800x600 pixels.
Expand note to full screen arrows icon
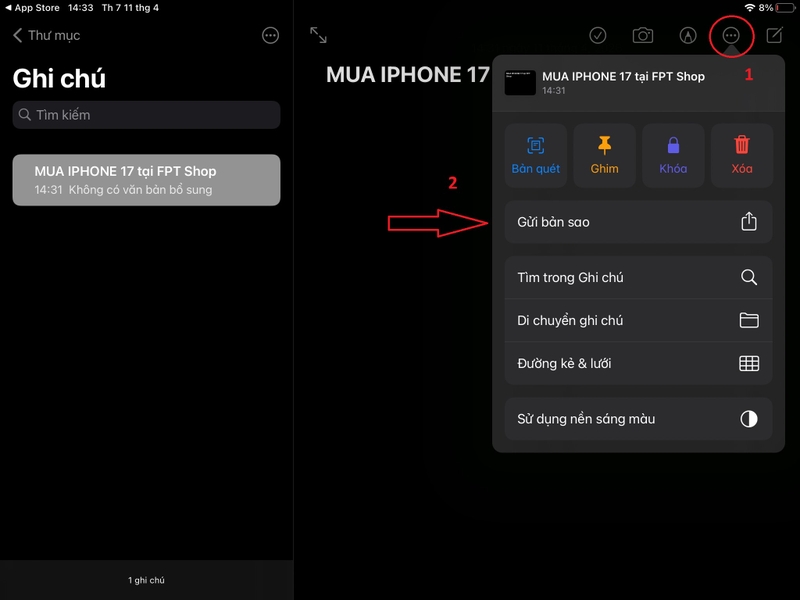(x=318, y=35)
